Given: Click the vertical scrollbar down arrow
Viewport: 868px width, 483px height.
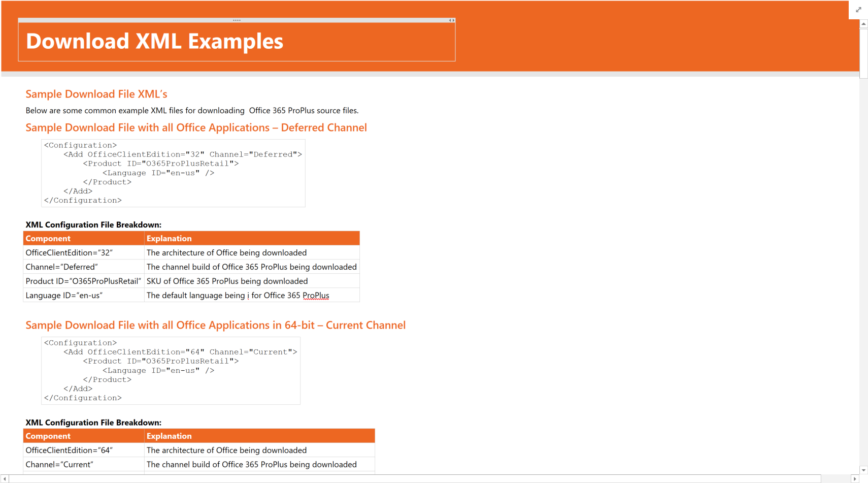Looking at the screenshot, I should tap(863, 470).
